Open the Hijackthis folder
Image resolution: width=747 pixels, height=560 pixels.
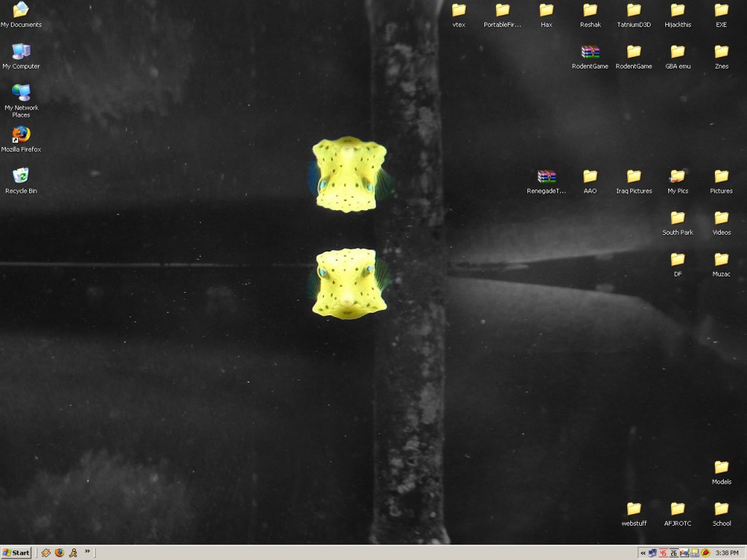pyautogui.click(x=678, y=10)
